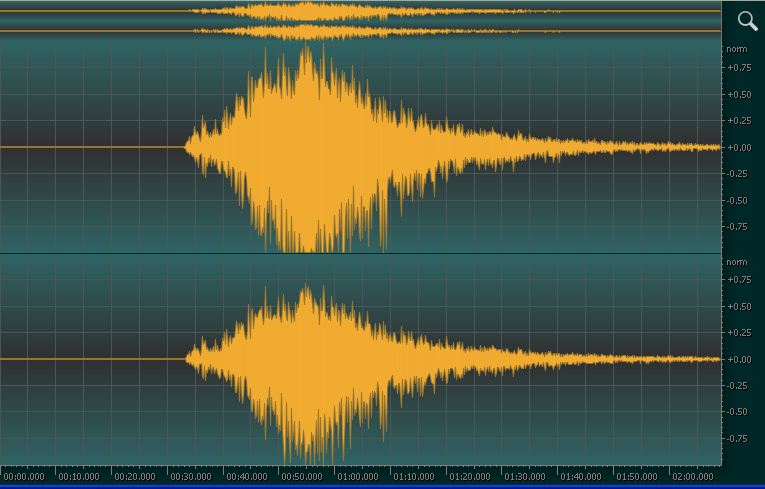This screenshot has width=765, height=489.
Task: Click -0.25 on the lower channel scale
Action: click(737, 386)
